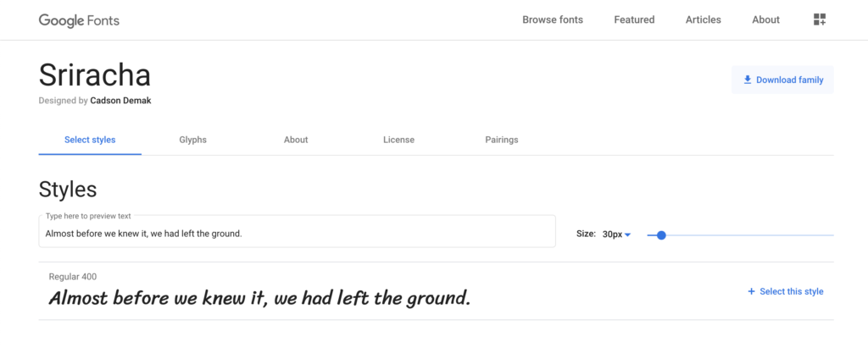Open Browse fonts in top navigation

(x=553, y=19)
